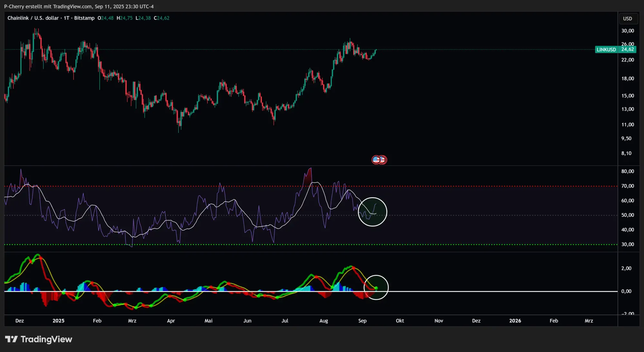Click the close value C24,62
The image size is (644, 352).
click(x=162, y=18)
